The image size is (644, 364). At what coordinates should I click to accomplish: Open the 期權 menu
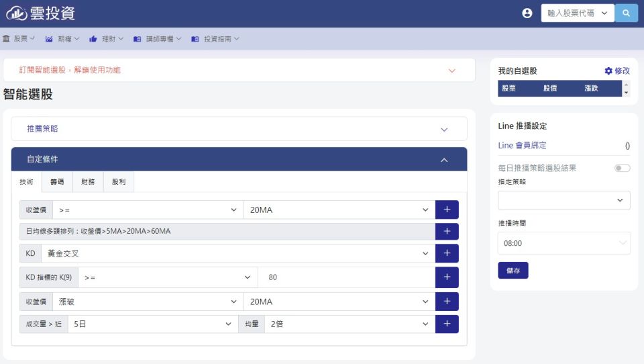point(62,39)
